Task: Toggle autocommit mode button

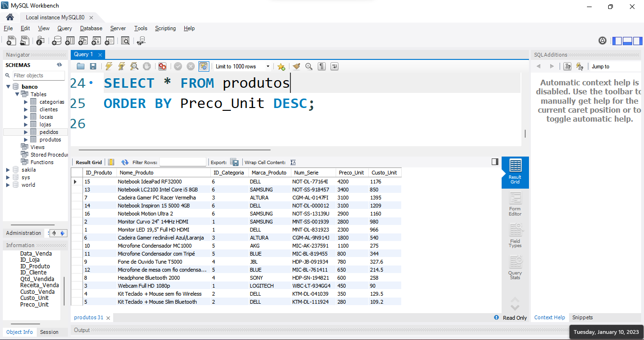Action: pos(203,66)
